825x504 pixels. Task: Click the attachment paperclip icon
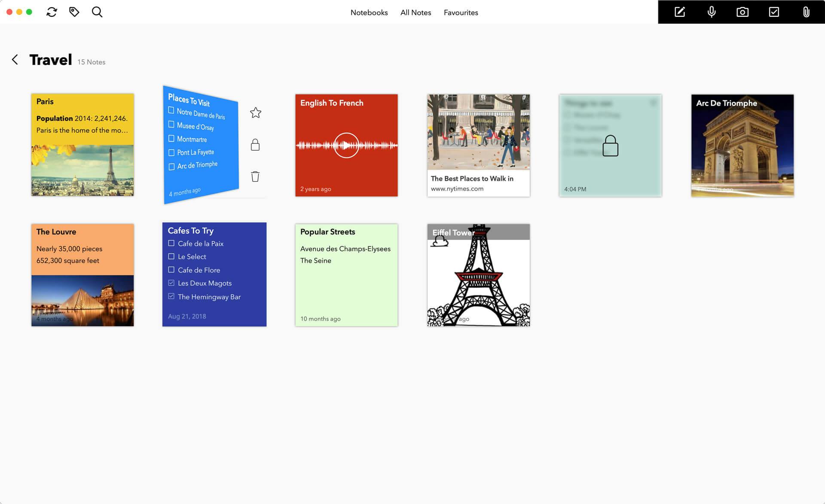point(806,12)
